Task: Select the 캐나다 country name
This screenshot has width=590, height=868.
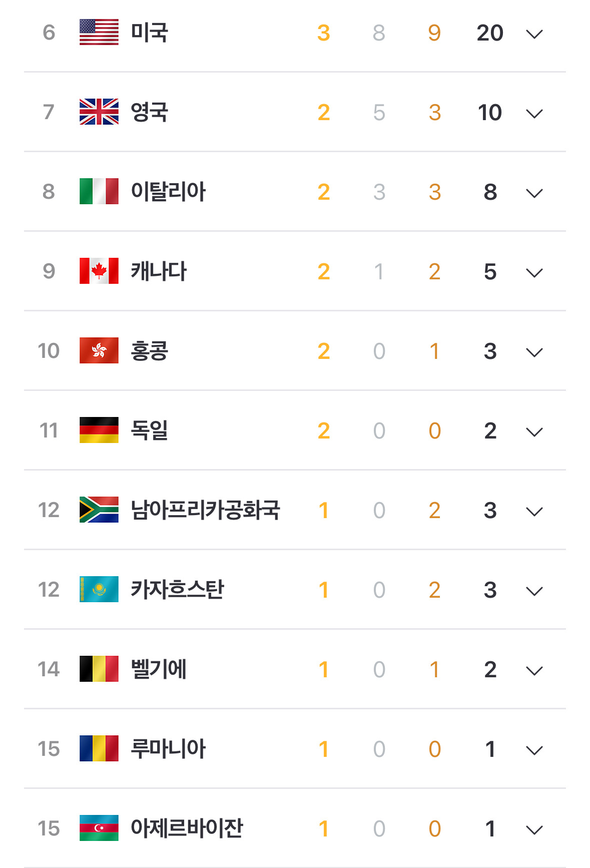Action: [x=158, y=271]
